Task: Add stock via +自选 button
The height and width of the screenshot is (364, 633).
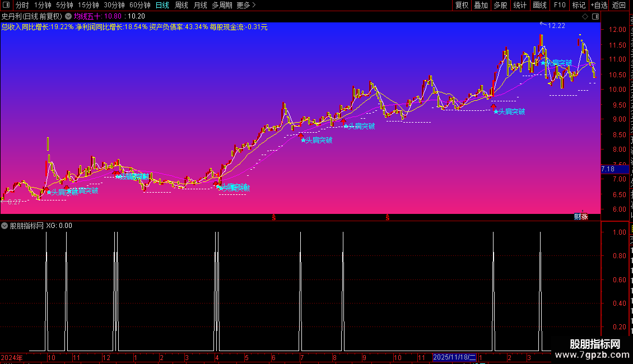Action: coord(599,5)
